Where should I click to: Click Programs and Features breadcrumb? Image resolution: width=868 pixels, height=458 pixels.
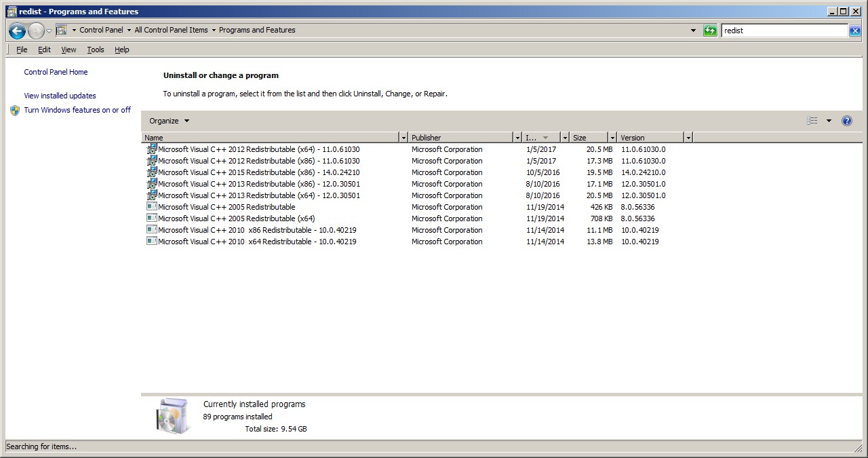point(257,30)
